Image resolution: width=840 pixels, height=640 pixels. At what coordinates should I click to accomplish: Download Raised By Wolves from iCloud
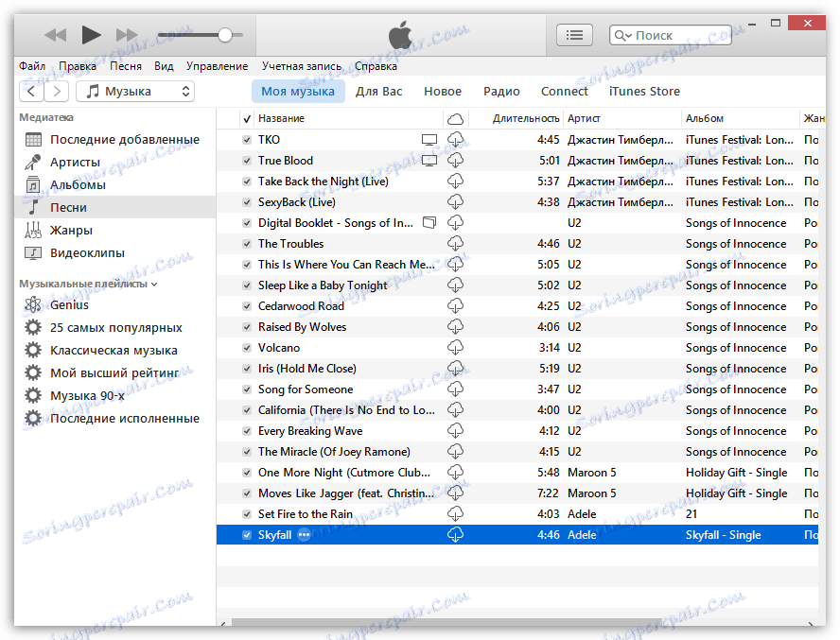click(455, 327)
